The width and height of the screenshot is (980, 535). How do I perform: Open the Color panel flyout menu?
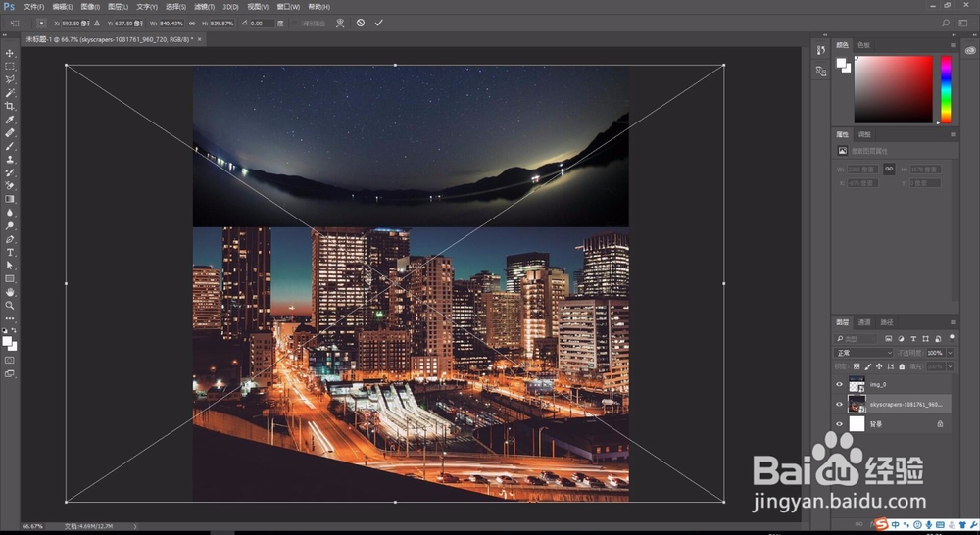[954, 45]
